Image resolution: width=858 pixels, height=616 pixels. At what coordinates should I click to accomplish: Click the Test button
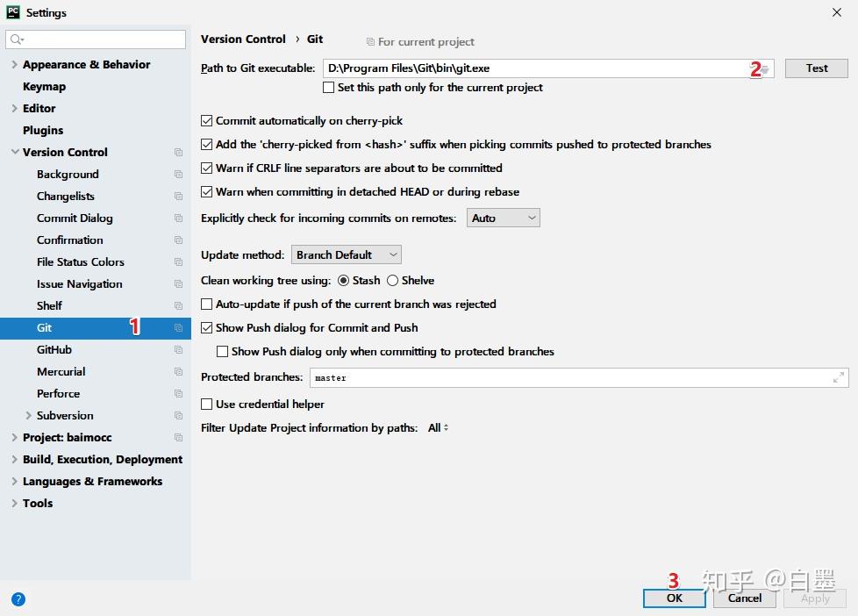pos(816,68)
